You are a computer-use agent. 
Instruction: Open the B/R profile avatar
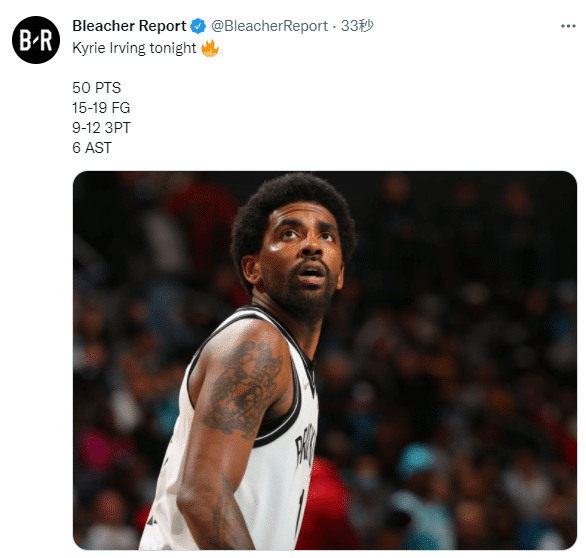pyautogui.click(x=36, y=40)
